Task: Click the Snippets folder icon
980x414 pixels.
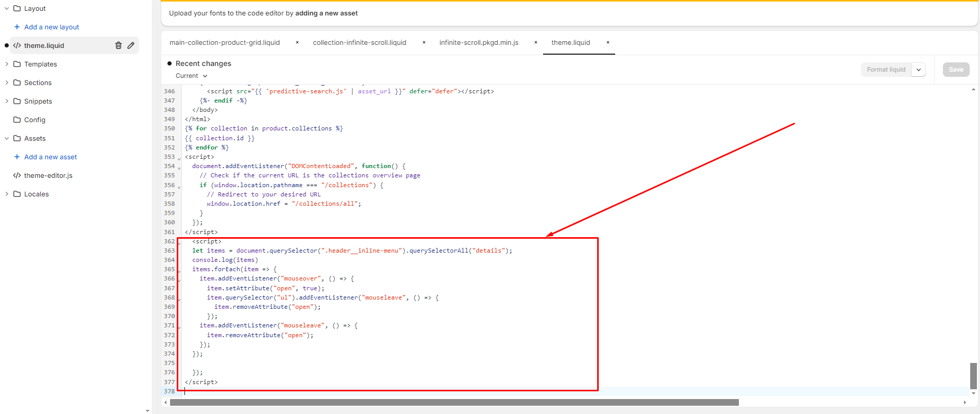Action: pos(17,101)
